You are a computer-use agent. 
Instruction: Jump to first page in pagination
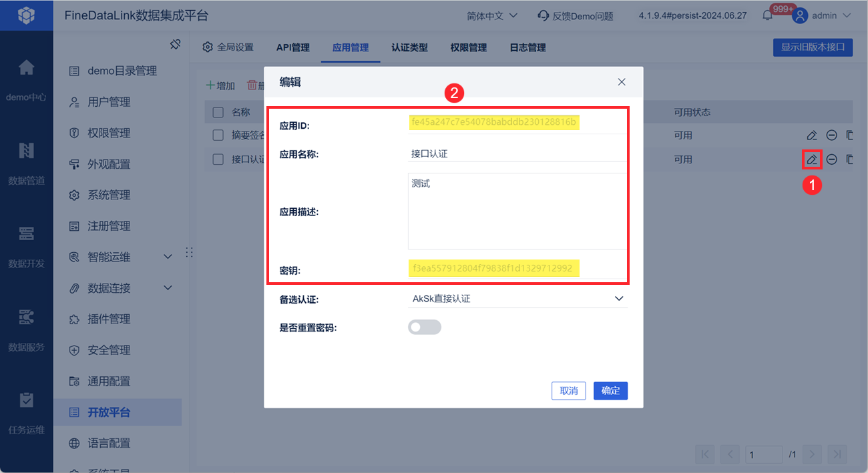point(705,454)
